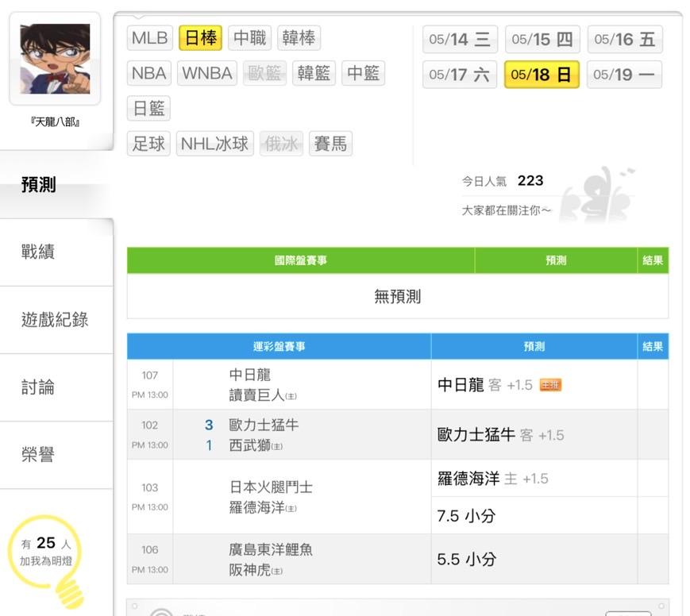
Task: Click the 中日龍 team name in game 107
Action: (250, 375)
